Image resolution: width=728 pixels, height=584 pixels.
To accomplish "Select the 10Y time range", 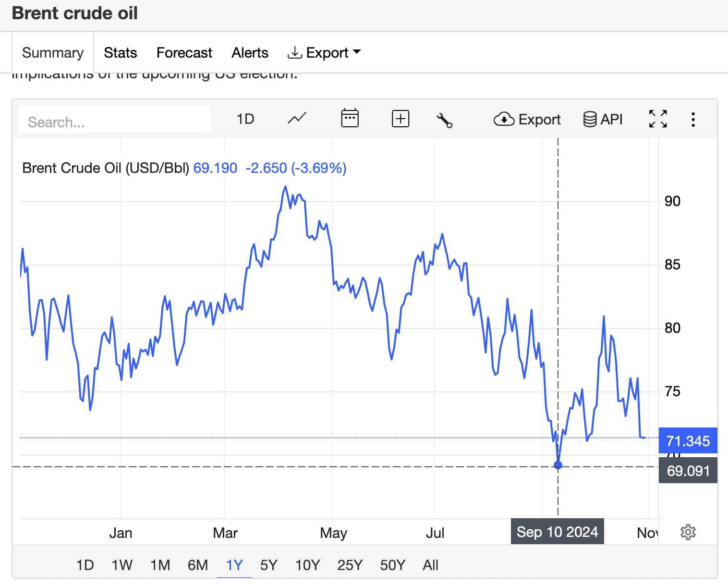I will (308, 565).
